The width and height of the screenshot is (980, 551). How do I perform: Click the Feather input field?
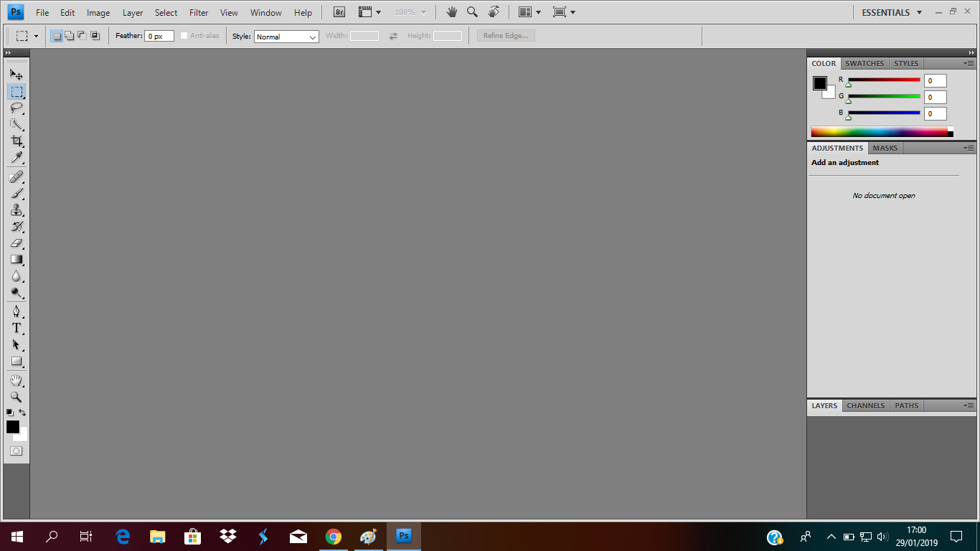pos(159,36)
